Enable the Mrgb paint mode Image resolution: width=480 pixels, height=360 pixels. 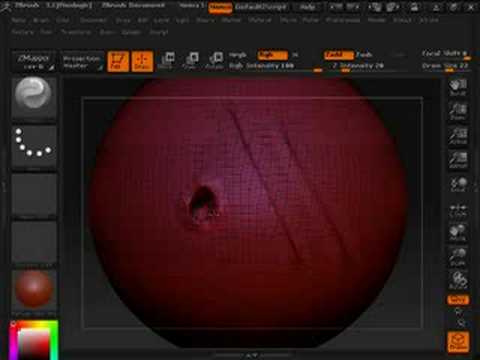coord(238,55)
